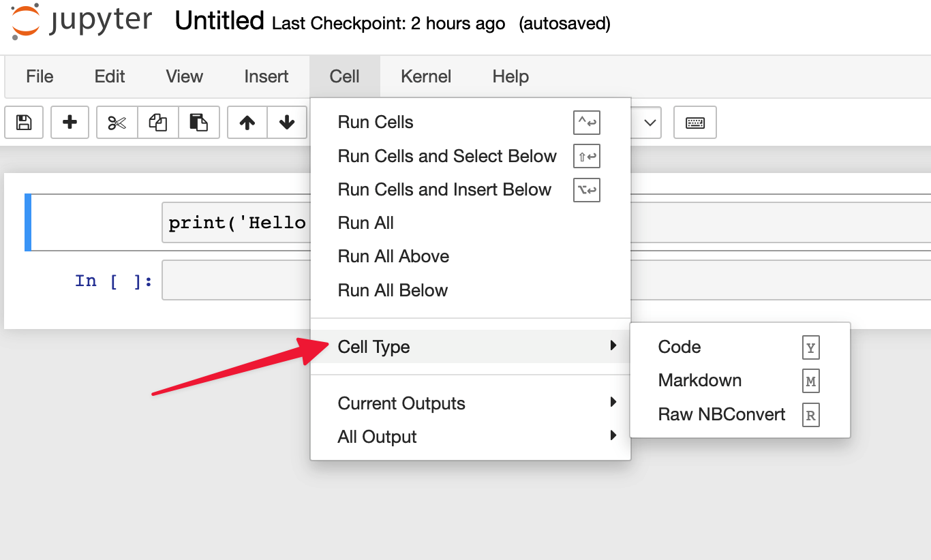
Task: Open the cell type dropdown in the toolbar
Action: 646,123
